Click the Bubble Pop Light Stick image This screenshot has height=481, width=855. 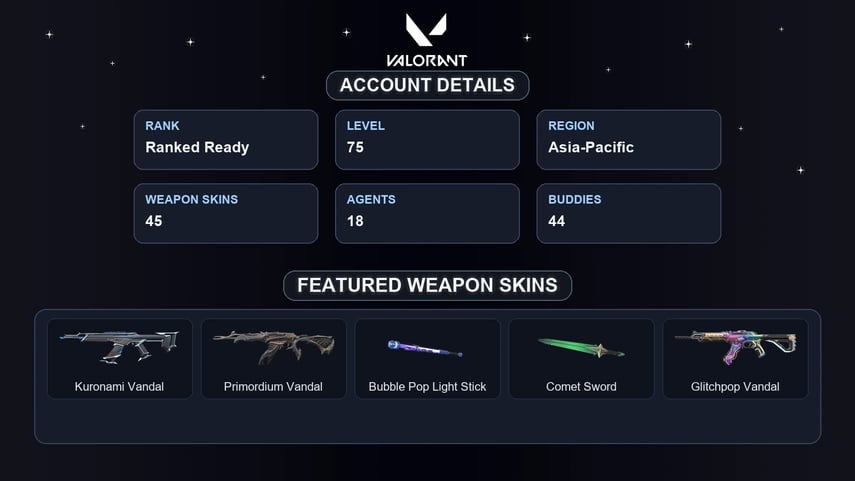click(425, 348)
